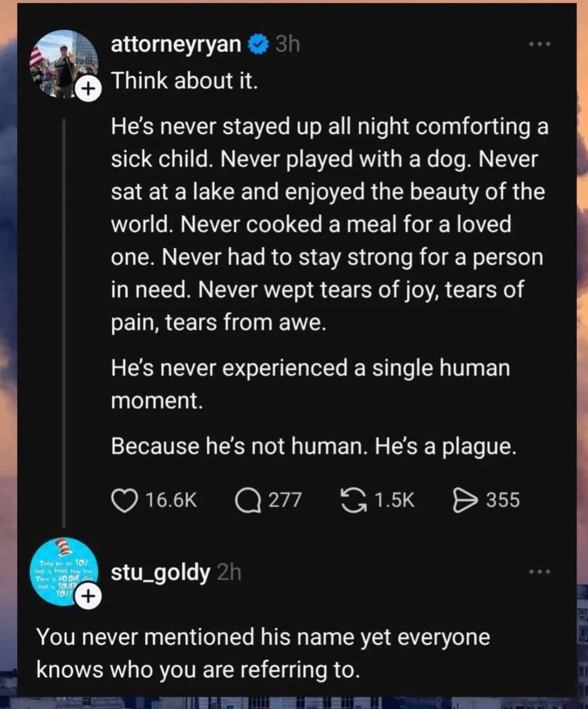Viewport: 588px width, 709px height.
Task: Follow stu_goldy using the plus badge
Action: (89, 596)
